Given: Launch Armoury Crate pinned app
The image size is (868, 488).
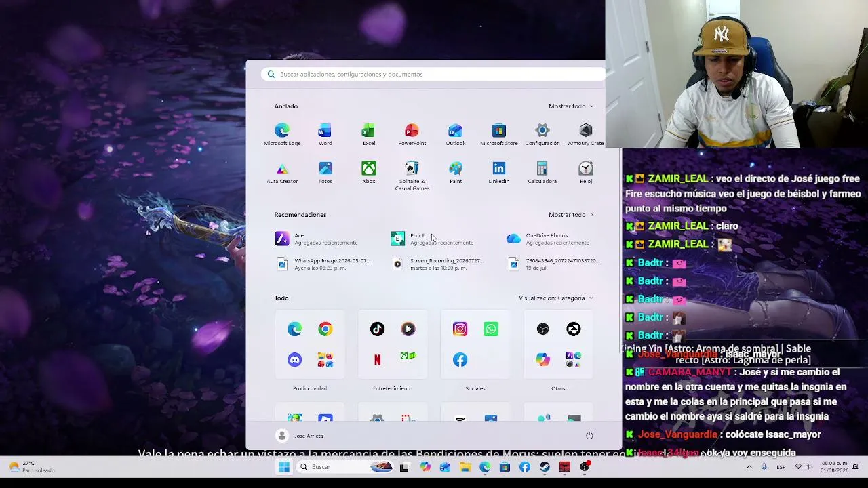Looking at the screenshot, I should [x=586, y=134].
